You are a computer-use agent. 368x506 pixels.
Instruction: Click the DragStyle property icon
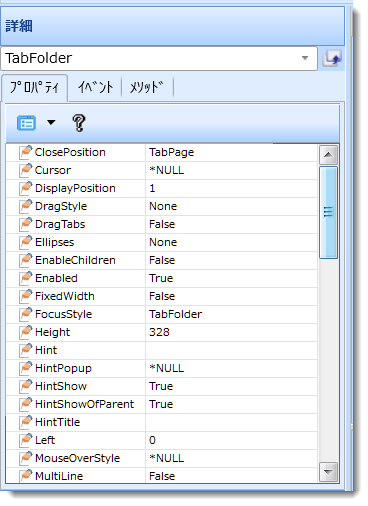point(26,206)
